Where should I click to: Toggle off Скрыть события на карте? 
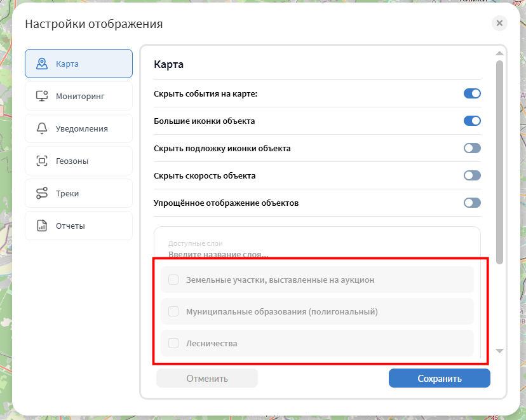pos(472,93)
